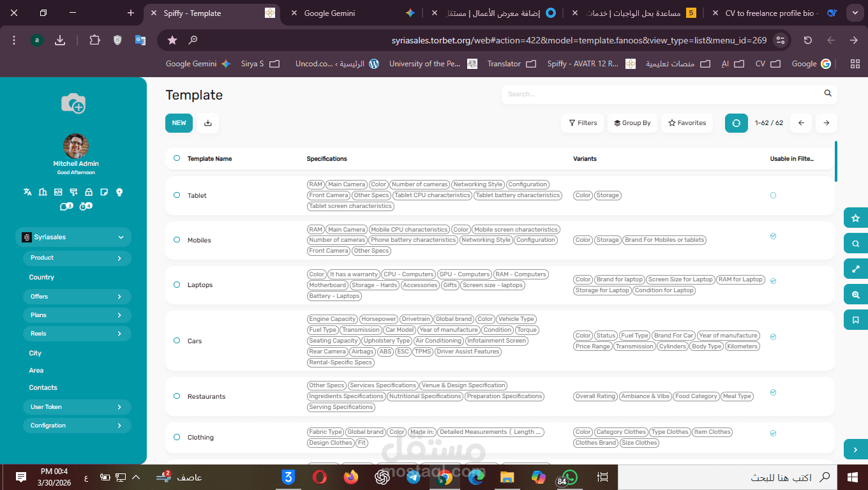Toggle Usable in Filter for Tablet row

coord(773,195)
